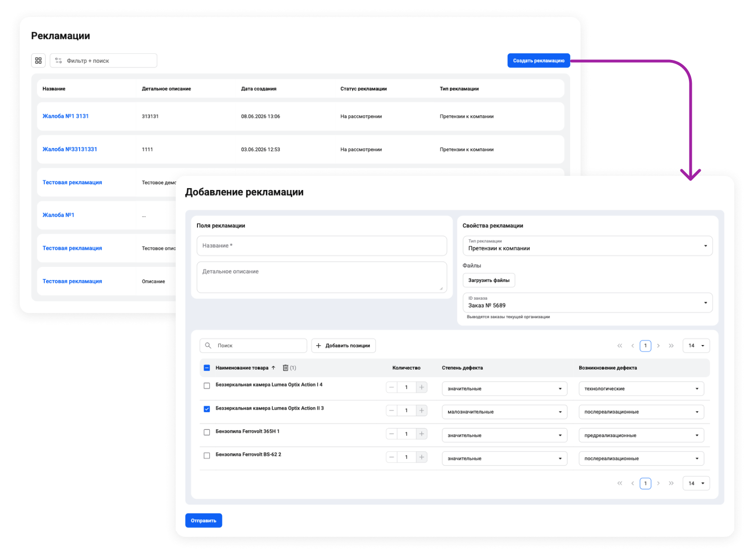Open top rows-per-page dropdown showing 14
754x560 pixels.
pyautogui.click(x=696, y=346)
